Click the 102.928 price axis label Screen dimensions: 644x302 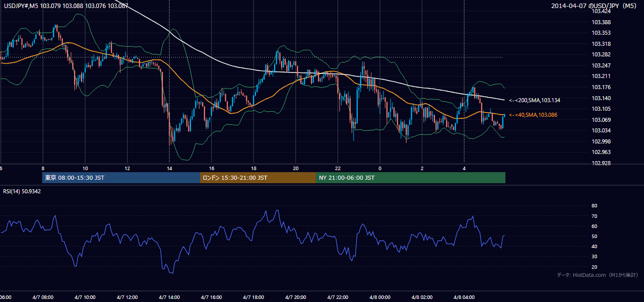(x=602, y=163)
